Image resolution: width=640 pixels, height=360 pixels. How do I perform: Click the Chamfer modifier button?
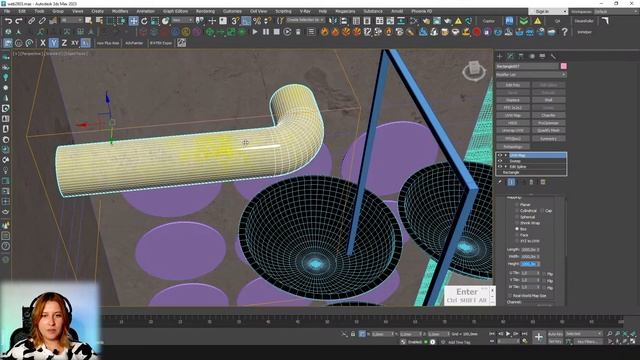[x=549, y=115]
